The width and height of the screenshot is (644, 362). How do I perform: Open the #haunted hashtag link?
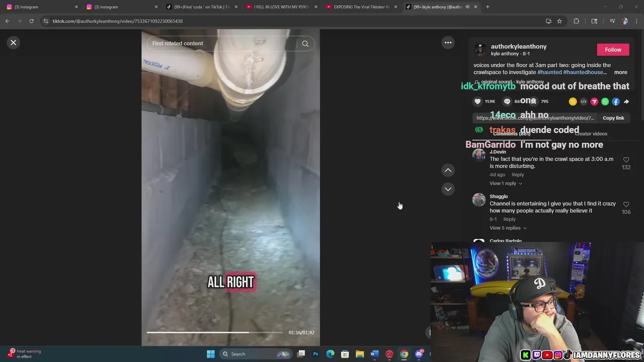(x=549, y=72)
